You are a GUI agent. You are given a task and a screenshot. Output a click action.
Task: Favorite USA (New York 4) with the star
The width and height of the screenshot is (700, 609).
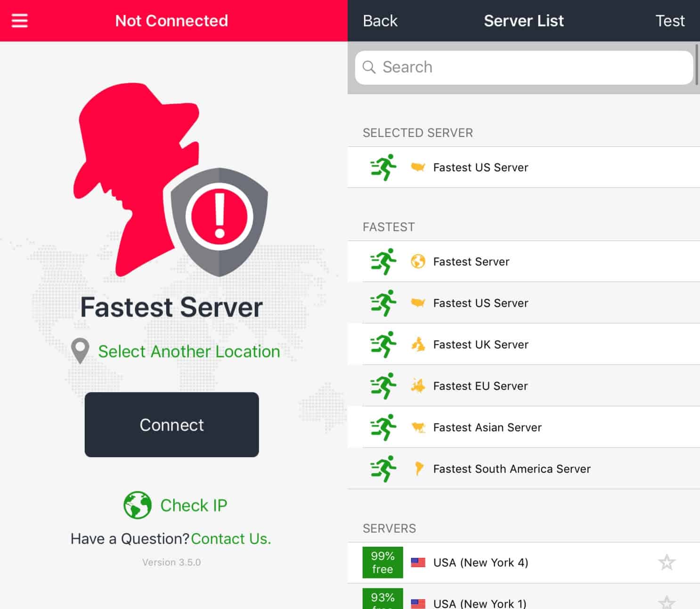coord(667,562)
